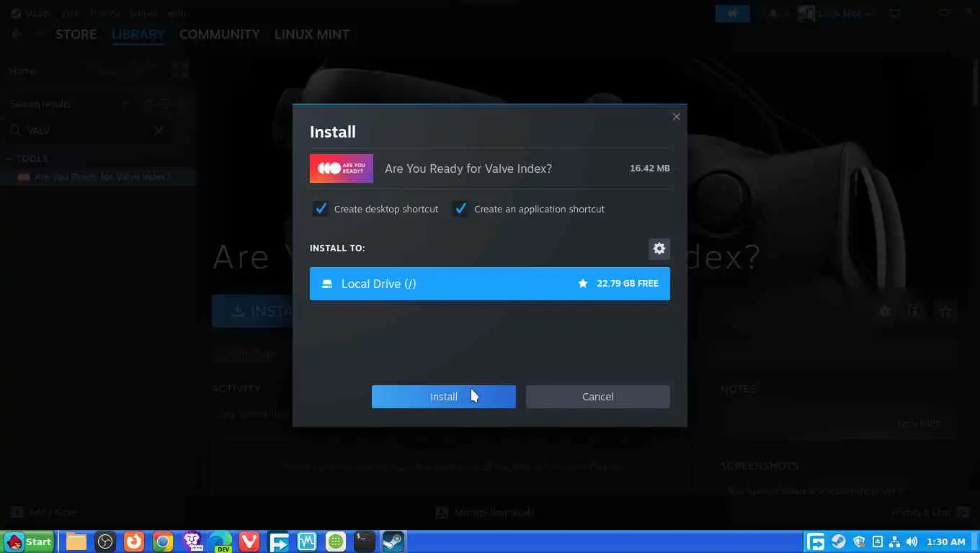
Task: Open the Friends menu
Action: point(105,13)
